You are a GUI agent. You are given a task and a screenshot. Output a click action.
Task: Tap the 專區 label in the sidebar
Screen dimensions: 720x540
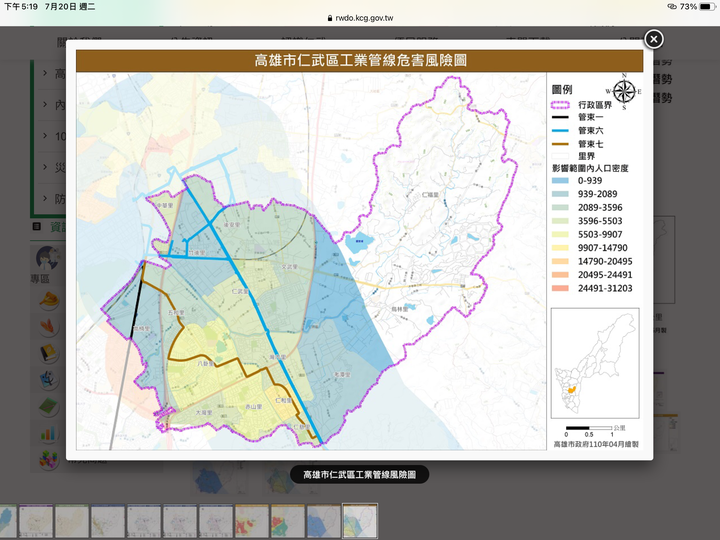click(40, 279)
